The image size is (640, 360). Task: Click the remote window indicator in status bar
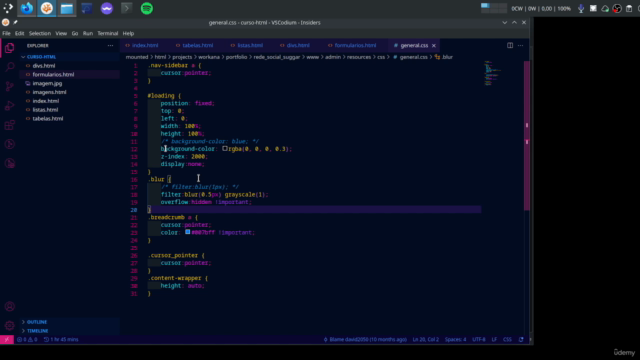point(7,340)
